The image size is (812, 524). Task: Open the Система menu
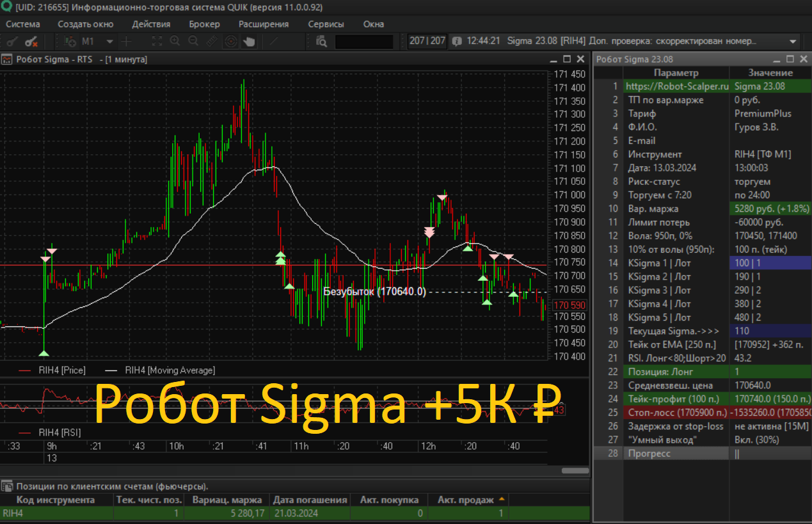tap(23, 24)
